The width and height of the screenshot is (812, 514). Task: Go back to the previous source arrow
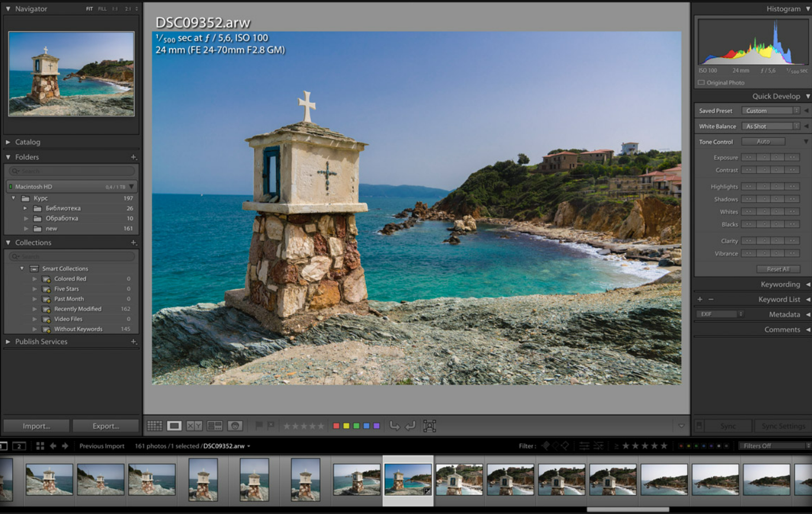(53, 446)
